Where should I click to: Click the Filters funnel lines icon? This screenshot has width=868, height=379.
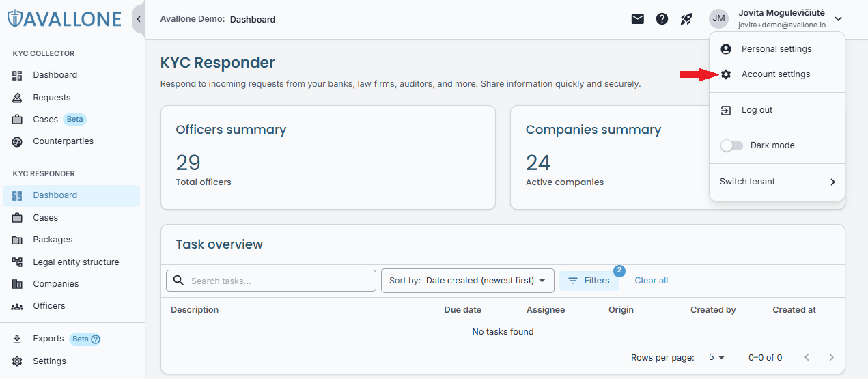click(x=573, y=281)
